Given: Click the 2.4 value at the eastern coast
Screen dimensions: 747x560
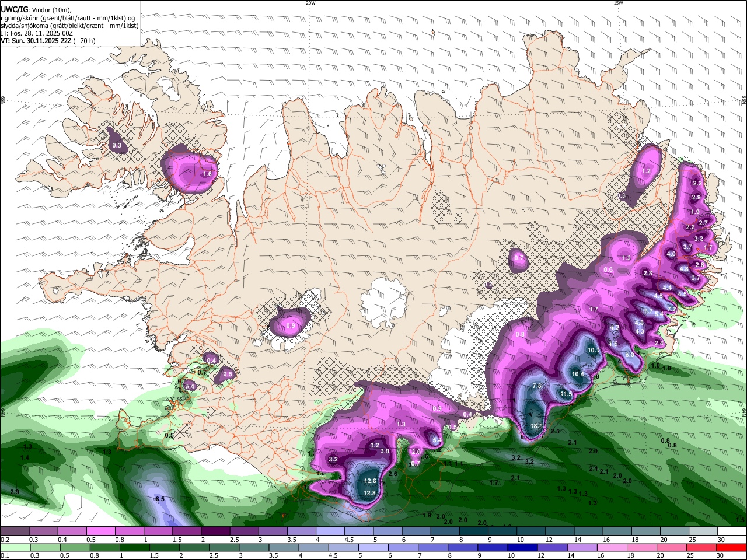Looking at the screenshot, I should 659,342.
